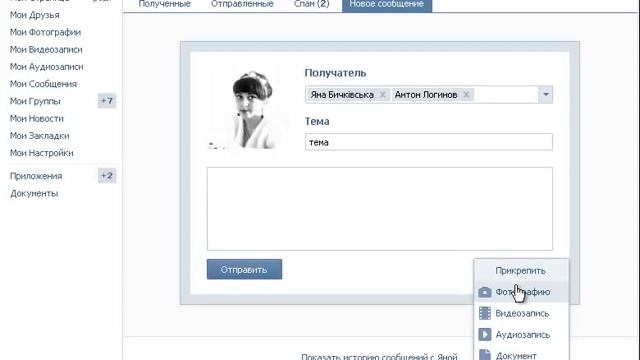This screenshot has width=640, height=360.
Task: Choose Фотографию in the attach menu
Action: click(522, 292)
